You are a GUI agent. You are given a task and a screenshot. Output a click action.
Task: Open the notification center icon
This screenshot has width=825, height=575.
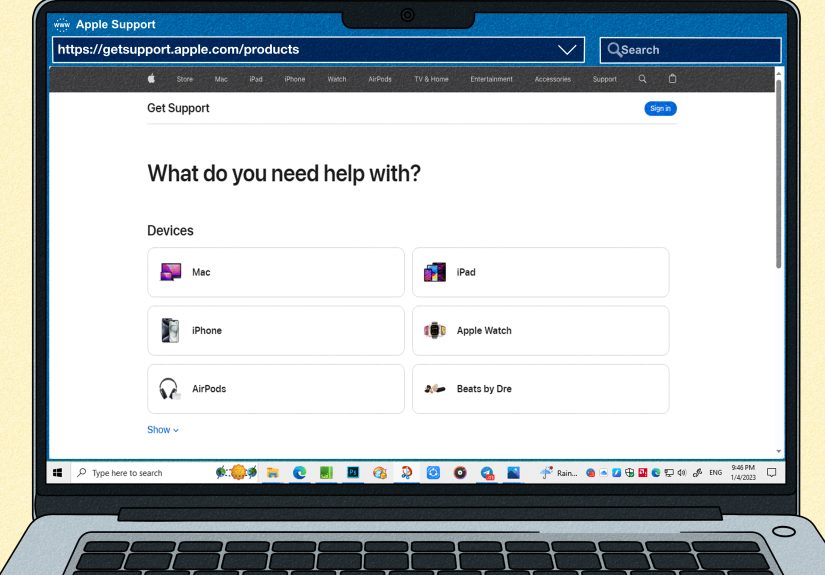771,473
